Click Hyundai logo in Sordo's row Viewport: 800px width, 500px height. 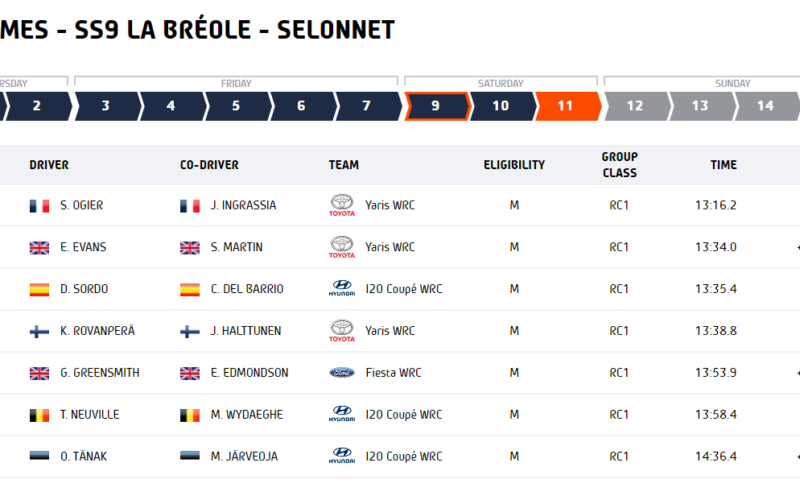342,289
